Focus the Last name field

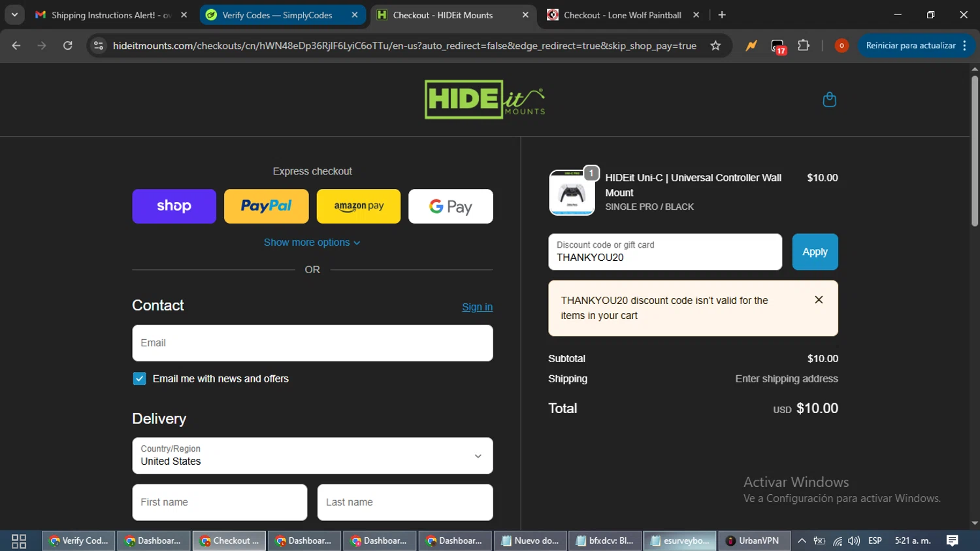click(x=405, y=502)
